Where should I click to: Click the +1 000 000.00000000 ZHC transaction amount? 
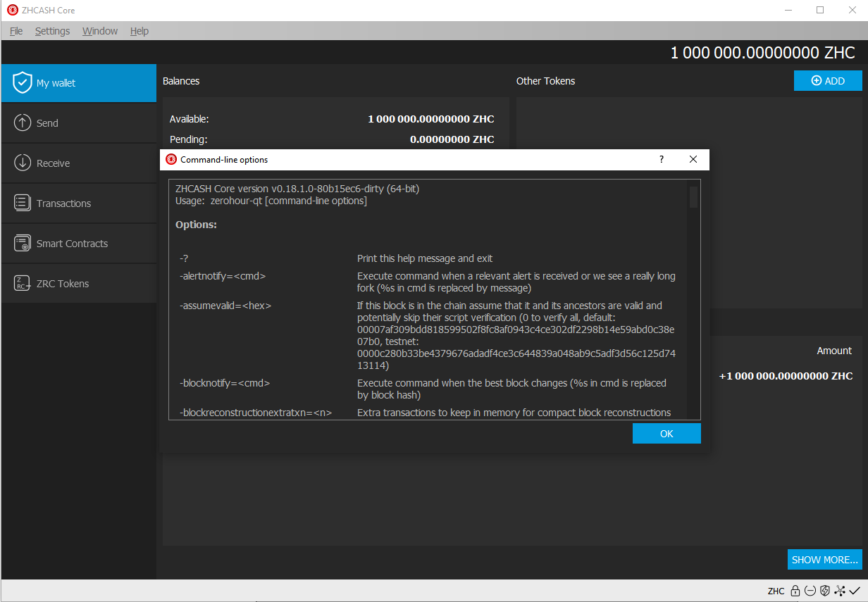[786, 376]
